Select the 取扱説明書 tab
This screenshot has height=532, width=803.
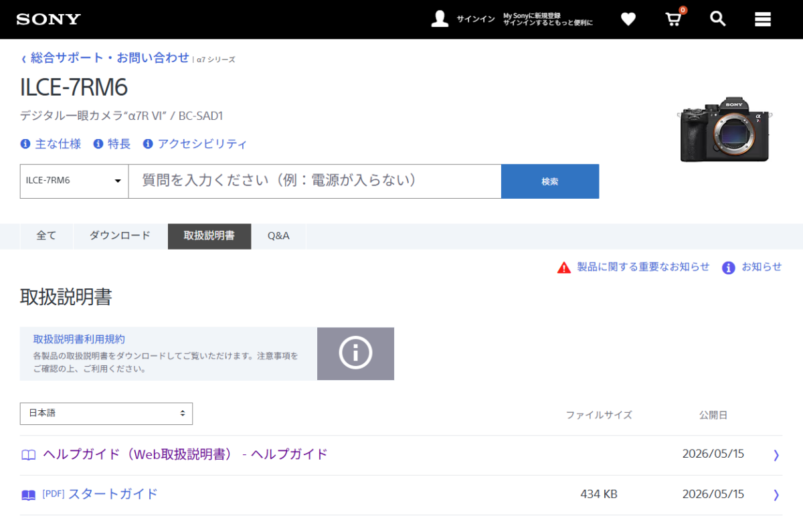point(209,236)
